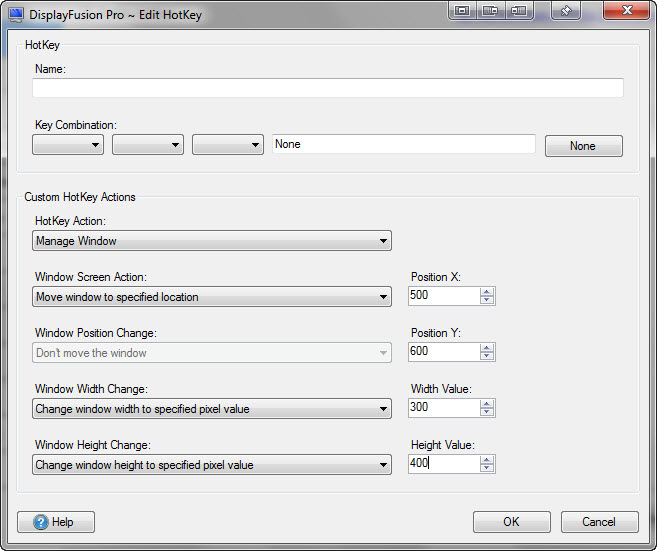Click the Help question mark icon
This screenshot has width=657, height=551.
tap(41, 522)
